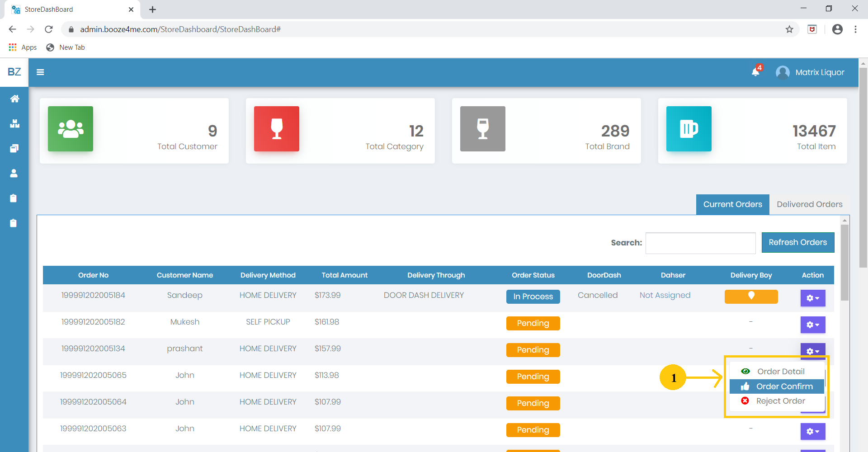Image resolution: width=868 pixels, height=452 pixels.
Task: Open Matrix Liquor user avatar menu
Action: (783, 72)
